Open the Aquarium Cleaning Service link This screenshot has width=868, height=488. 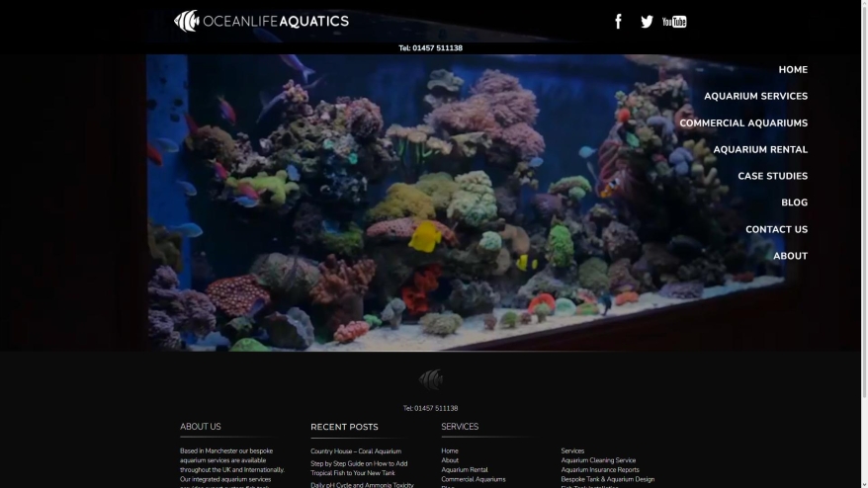click(x=598, y=460)
